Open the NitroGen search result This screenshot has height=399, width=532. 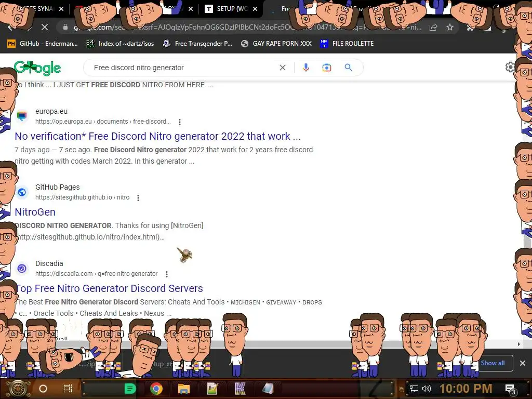point(35,212)
